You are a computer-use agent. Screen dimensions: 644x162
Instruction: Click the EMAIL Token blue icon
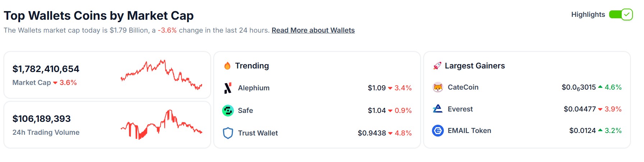(x=438, y=130)
